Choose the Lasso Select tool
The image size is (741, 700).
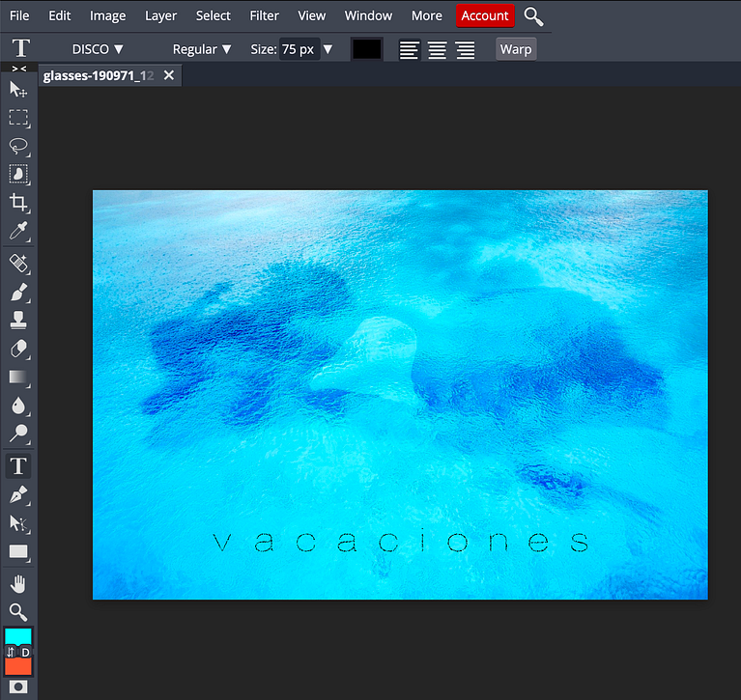pos(18,146)
